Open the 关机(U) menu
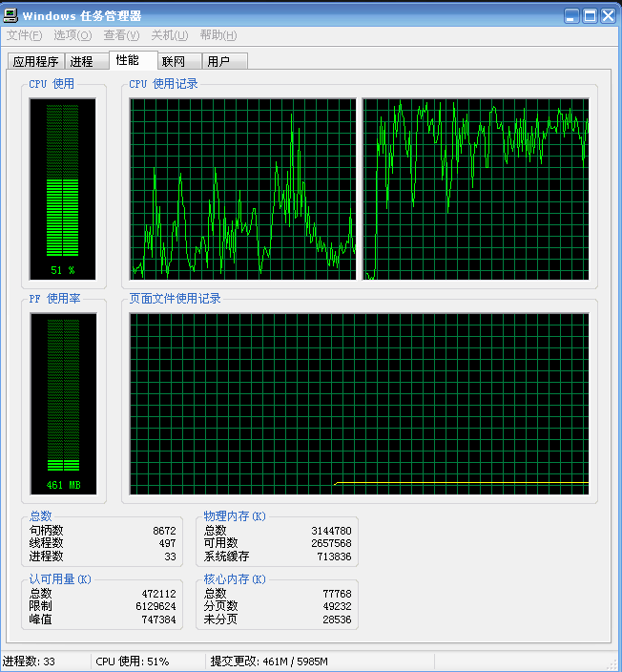Image resolution: width=622 pixels, height=672 pixels. (x=170, y=35)
